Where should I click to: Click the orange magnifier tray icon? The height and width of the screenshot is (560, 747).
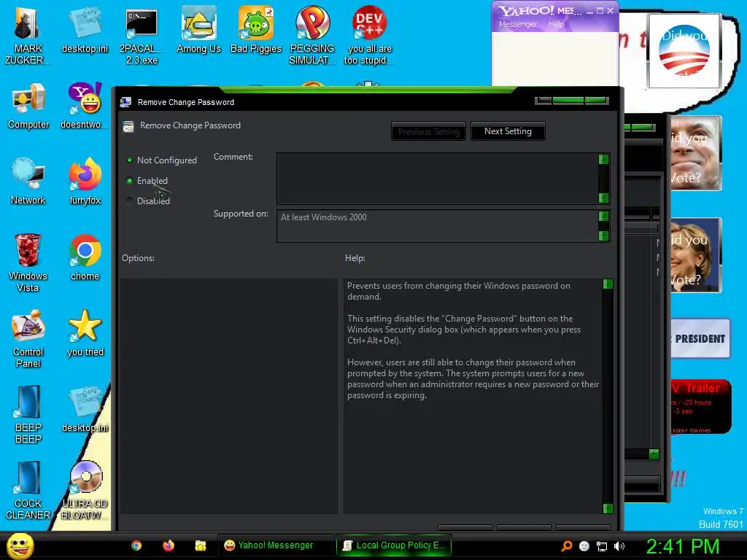(566, 546)
